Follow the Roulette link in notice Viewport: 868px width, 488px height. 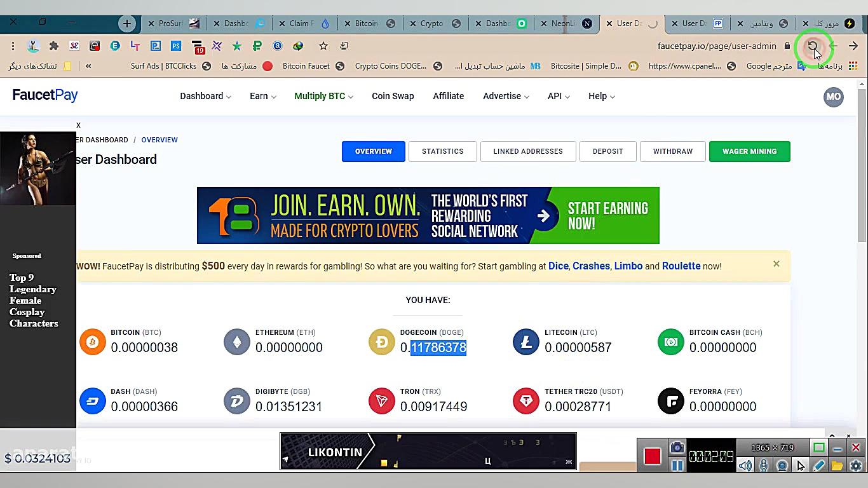tap(681, 266)
